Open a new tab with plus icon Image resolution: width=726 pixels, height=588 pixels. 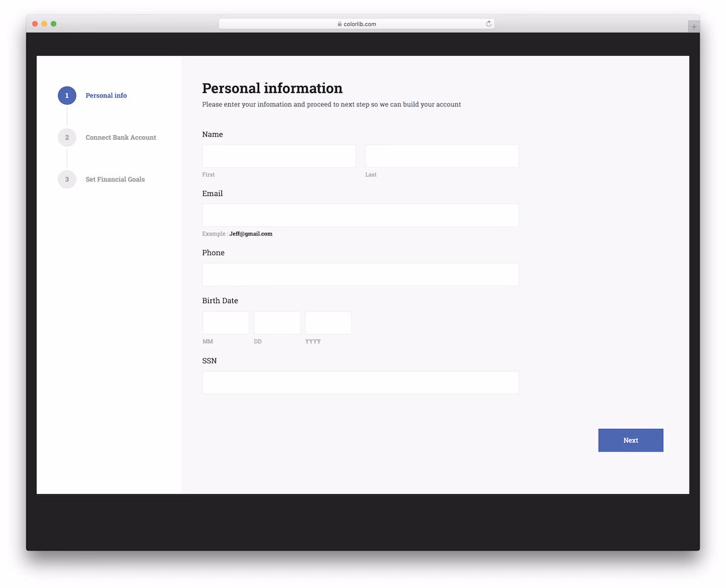tap(694, 27)
